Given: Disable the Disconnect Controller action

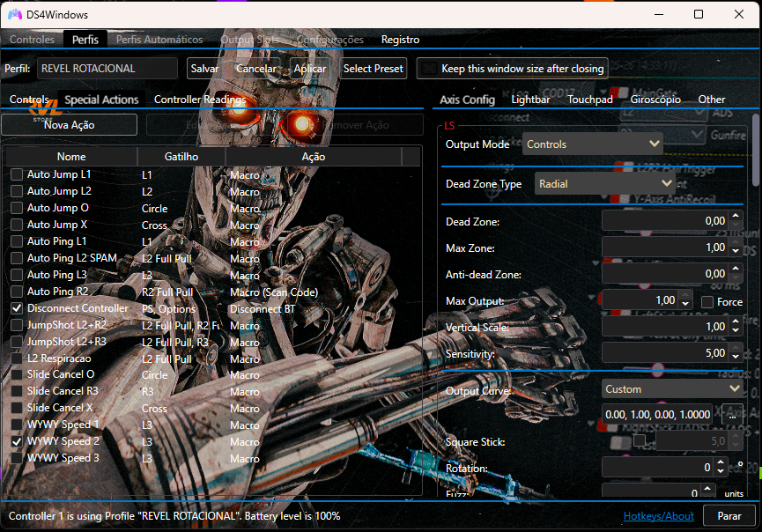Looking at the screenshot, I should [17, 308].
